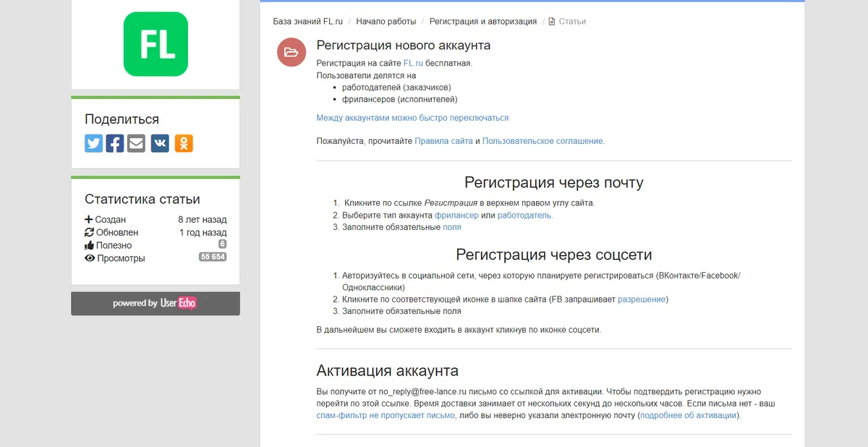Follow the фрилансер account type link
The height and width of the screenshot is (447, 868).
click(456, 216)
